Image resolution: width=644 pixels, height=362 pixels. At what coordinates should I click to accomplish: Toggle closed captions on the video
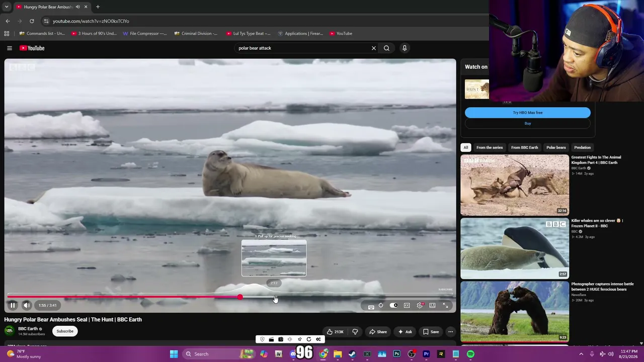pos(407,305)
